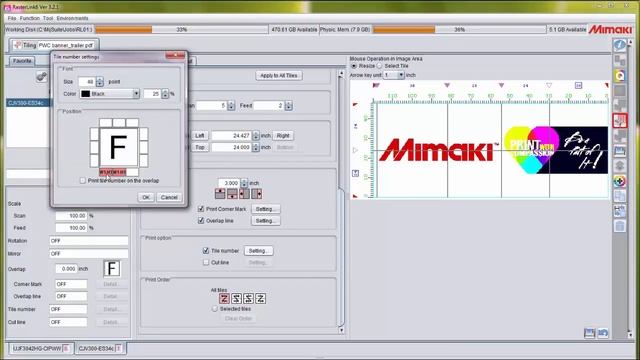Open the File menu

12,18
